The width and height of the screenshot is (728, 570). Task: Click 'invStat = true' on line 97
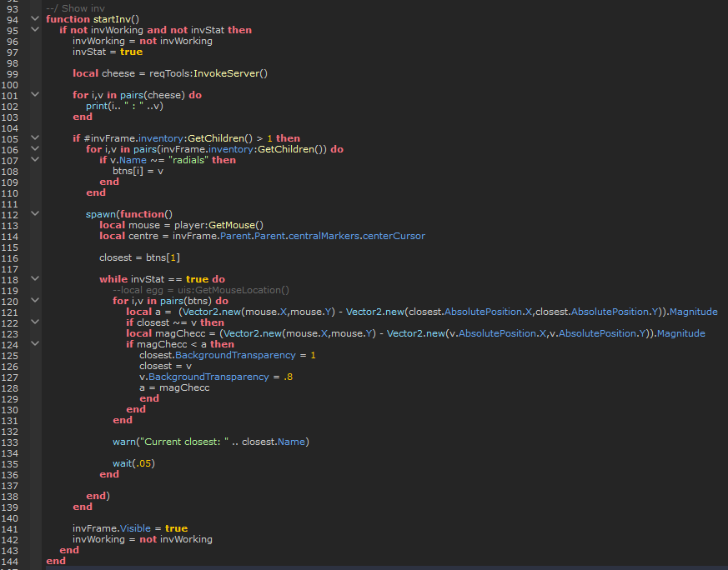[x=108, y=52]
